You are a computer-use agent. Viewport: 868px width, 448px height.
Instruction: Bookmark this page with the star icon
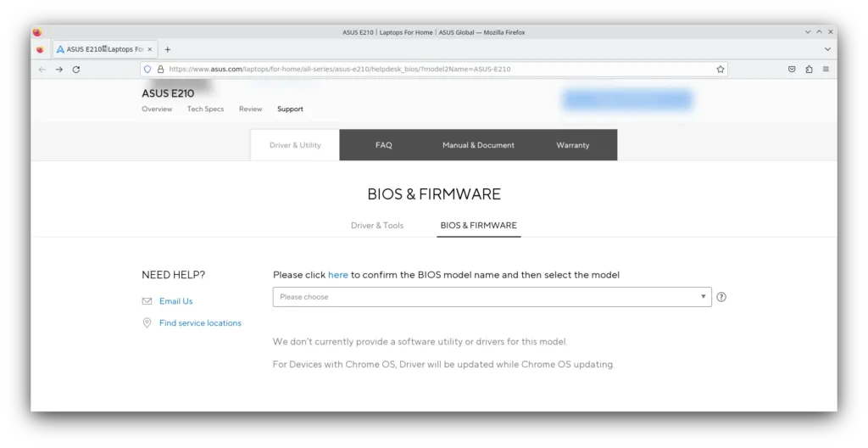pos(721,70)
